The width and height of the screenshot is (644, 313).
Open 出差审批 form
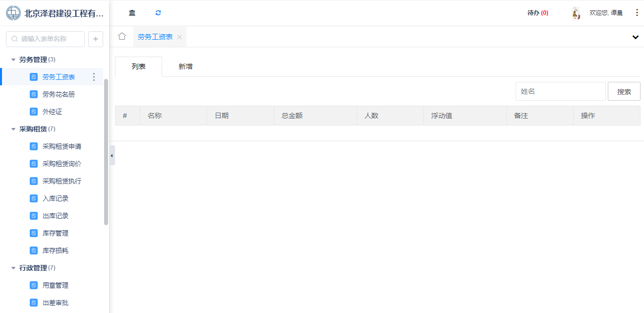[56, 303]
